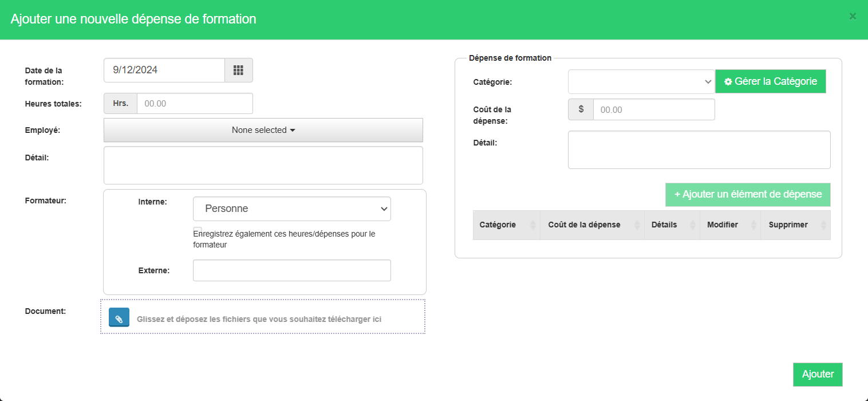
Task: Click sort arrows on Catégorie column
Action: [x=533, y=225]
